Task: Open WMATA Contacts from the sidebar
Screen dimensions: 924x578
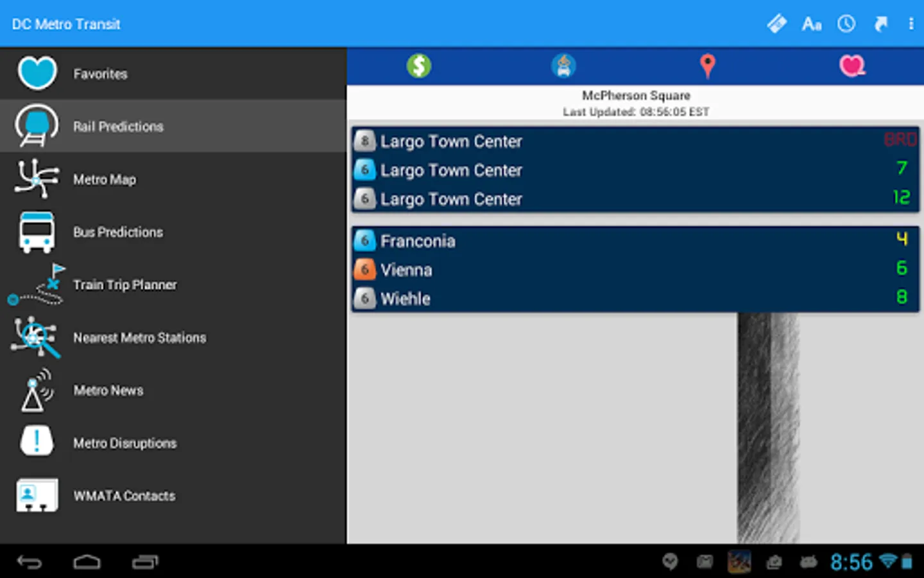Action: coord(173,495)
